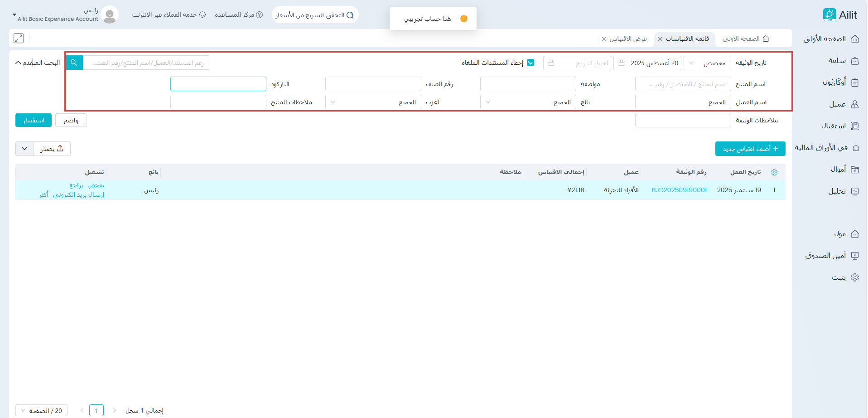Click the fullscreen expand icon
The image size is (868, 418).
(19, 39)
